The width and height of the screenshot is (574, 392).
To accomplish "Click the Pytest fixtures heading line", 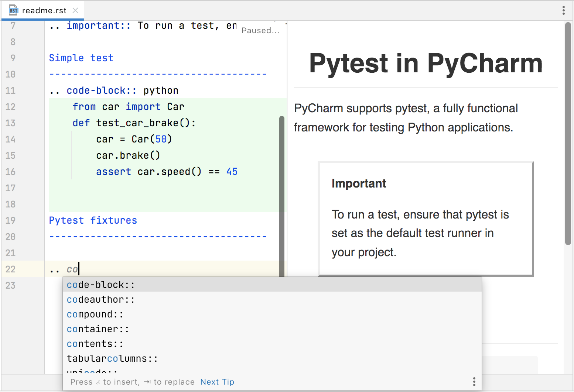I will (93, 220).
